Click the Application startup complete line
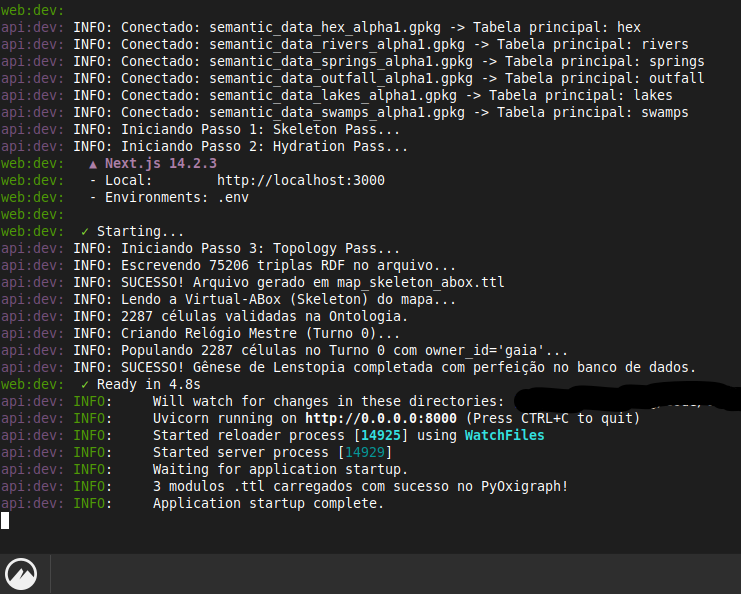This screenshot has width=741, height=594. 268,504
